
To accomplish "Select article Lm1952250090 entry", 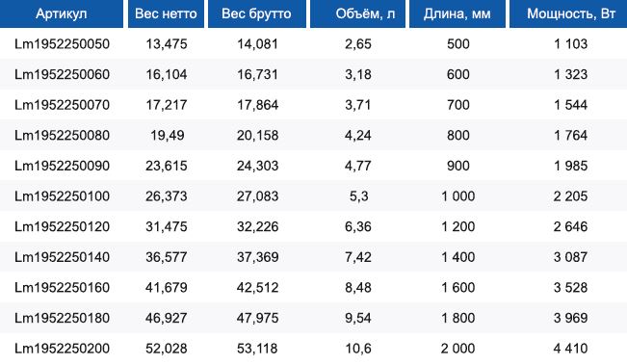I will [62, 166].
